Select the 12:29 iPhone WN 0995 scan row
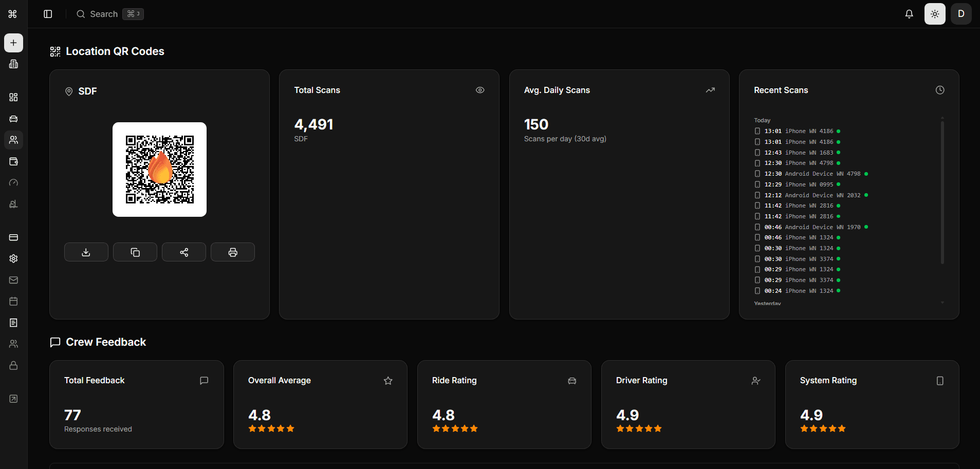Screen dimensions: 980x469 pos(798,184)
